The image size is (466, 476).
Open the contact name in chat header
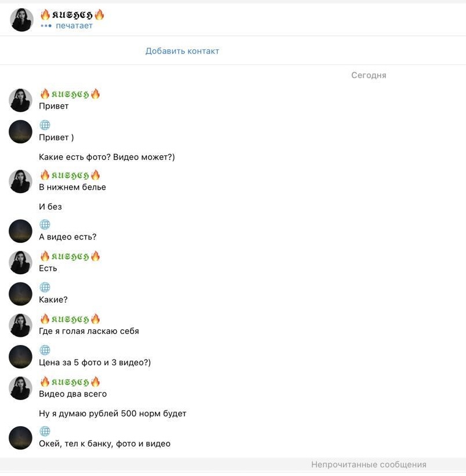(x=73, y=14)
